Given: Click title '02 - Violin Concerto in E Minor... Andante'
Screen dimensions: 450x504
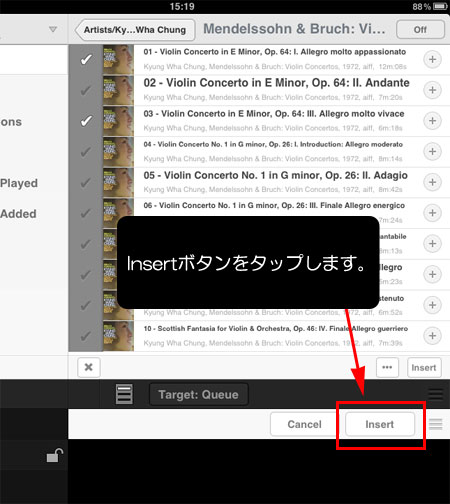Looking at the screenshot, I should (276, 83).
